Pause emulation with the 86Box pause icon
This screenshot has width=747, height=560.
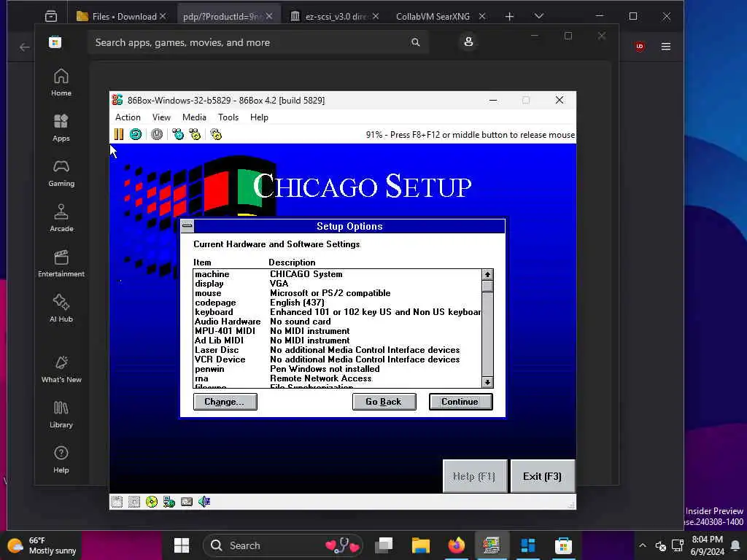pyautogui.click(x=119, y=134)
